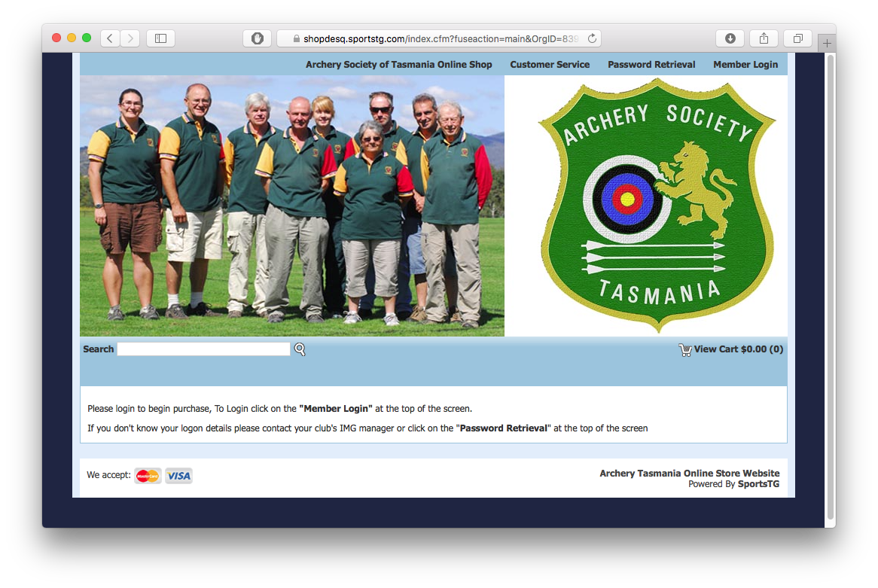
Task: Open the privacy shield icon
Action: coord(257,38)
